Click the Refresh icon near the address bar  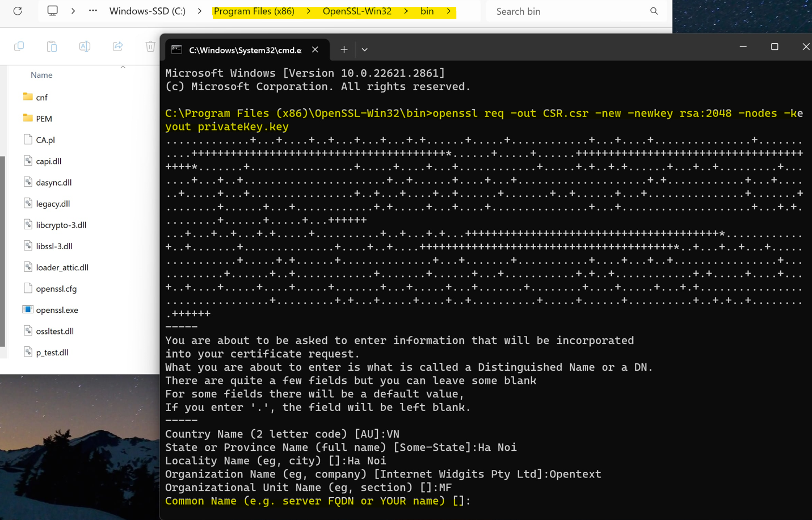[x=18, y=11]
